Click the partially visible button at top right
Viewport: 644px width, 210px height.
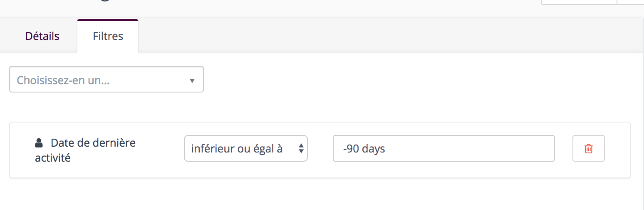(579, 2)
